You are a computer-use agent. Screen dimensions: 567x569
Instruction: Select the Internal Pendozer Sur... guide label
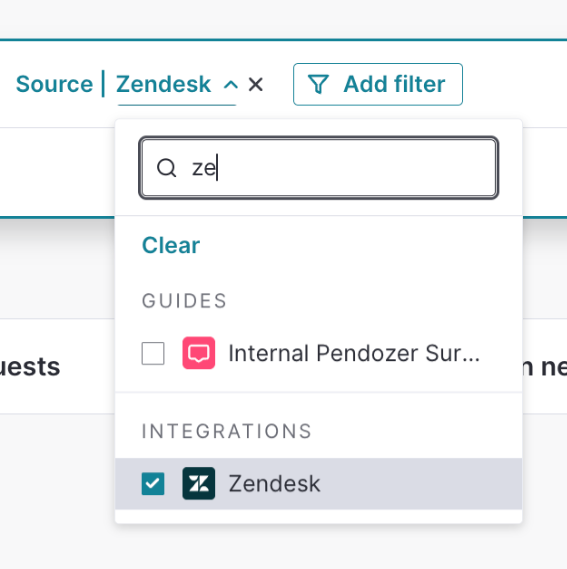[x=354, y=353]
